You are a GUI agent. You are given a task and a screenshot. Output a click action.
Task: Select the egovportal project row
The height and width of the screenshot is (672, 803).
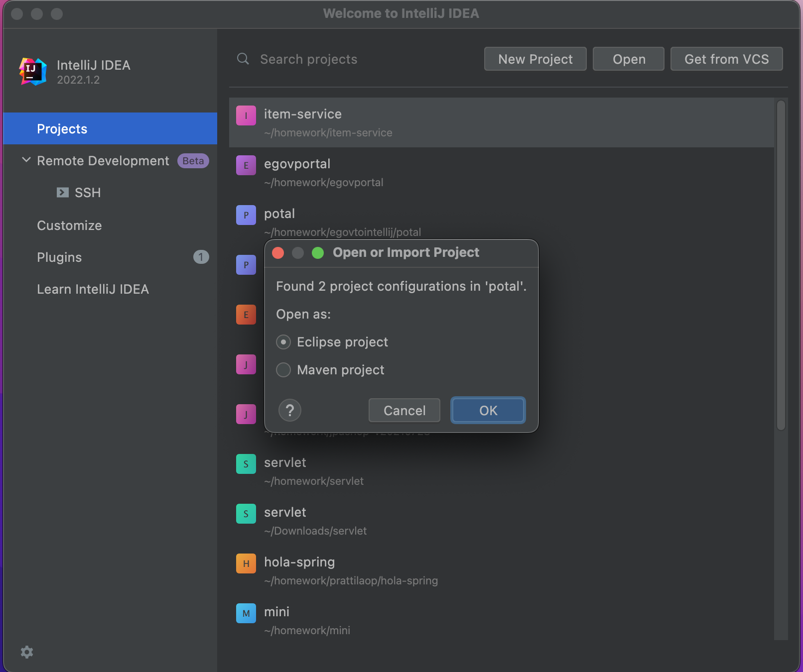(502, 172)
